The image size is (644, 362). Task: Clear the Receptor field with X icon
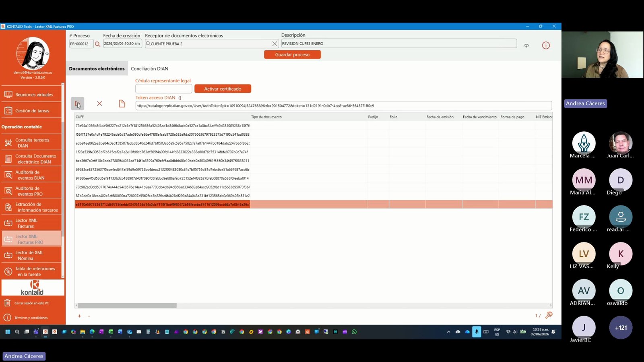tap(275, 43)
